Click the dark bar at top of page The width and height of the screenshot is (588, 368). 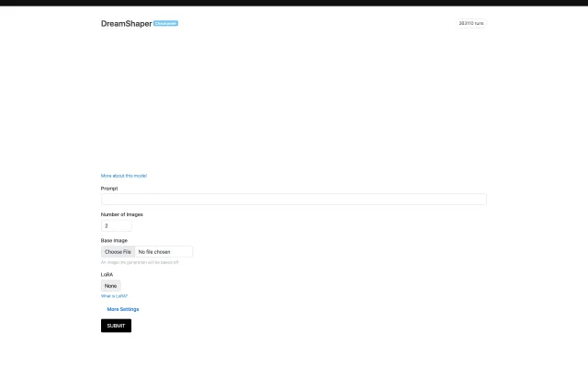tap(294, 3)
